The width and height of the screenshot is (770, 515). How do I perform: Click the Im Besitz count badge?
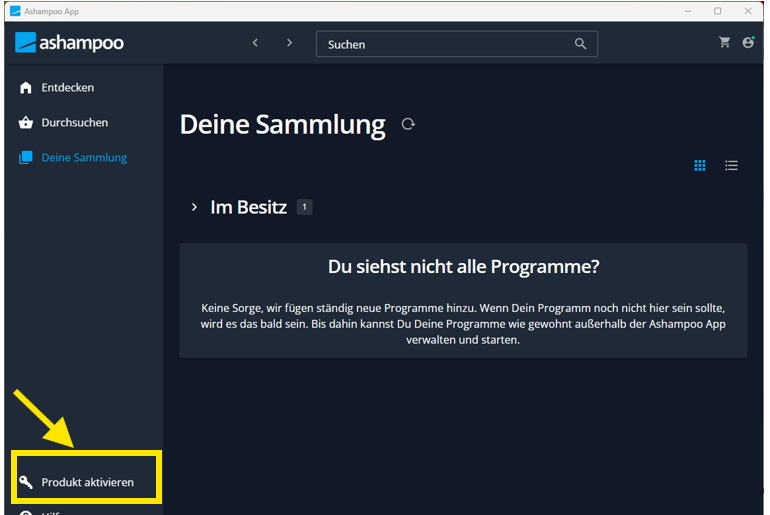point(304,207)
